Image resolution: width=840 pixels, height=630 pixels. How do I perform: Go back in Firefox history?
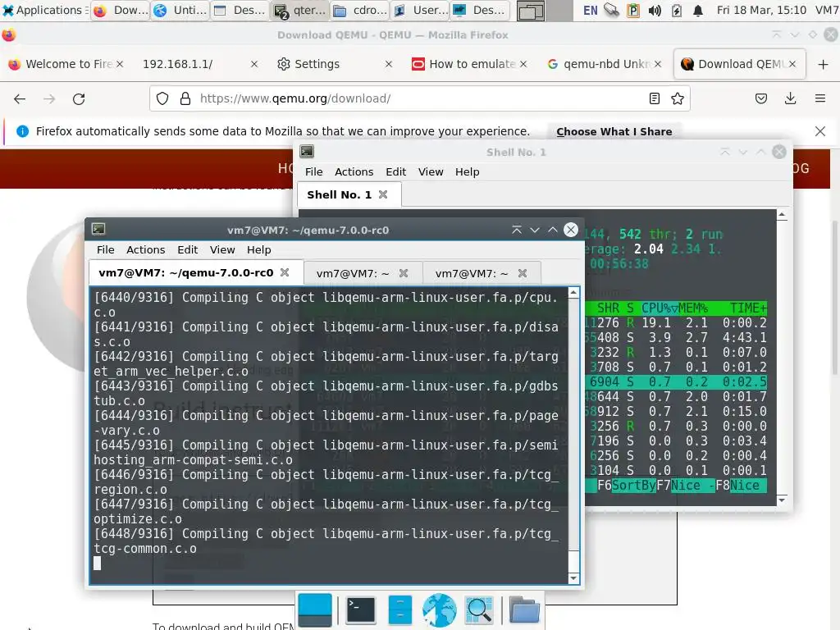20,98
